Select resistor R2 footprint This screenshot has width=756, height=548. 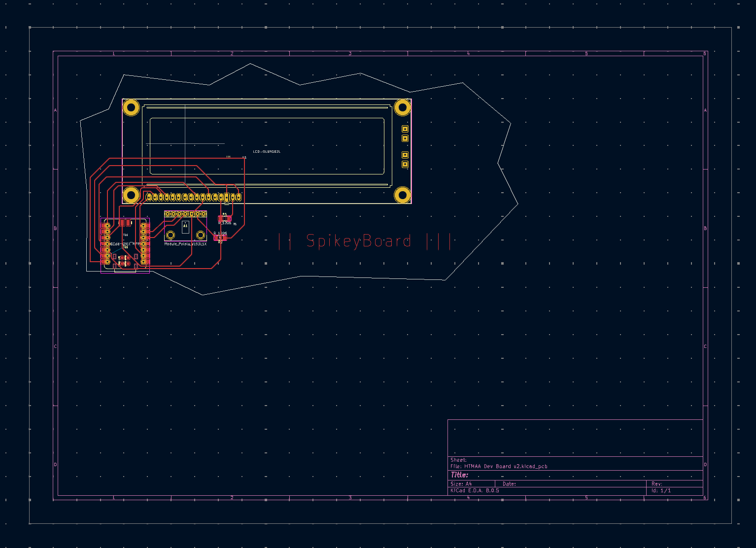pos(220,238)
